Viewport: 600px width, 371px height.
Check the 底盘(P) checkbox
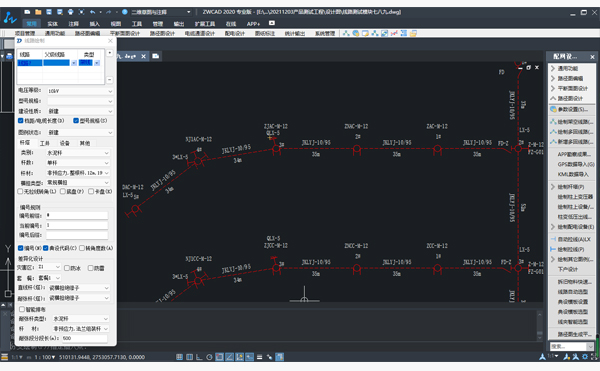[x=63, y=191]
